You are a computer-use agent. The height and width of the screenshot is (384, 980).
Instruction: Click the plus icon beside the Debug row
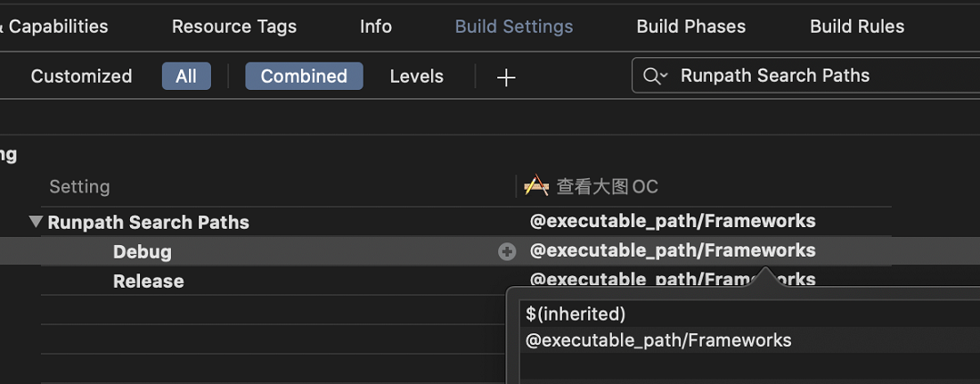(507, 252)
